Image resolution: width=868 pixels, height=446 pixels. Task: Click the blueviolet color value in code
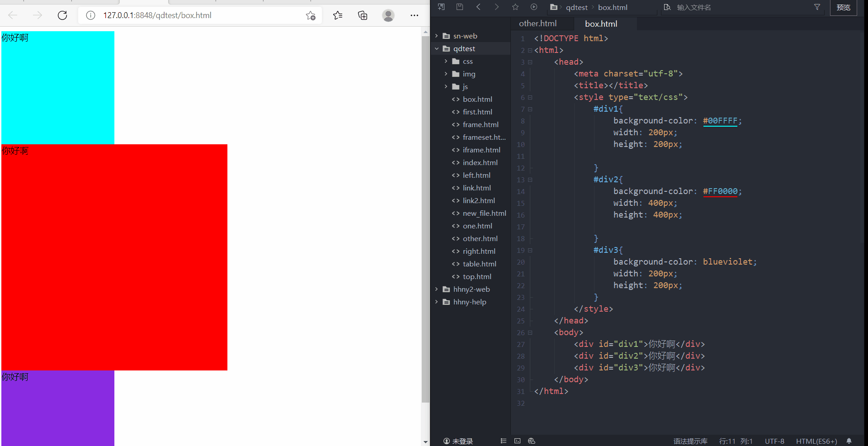[728, 262]
